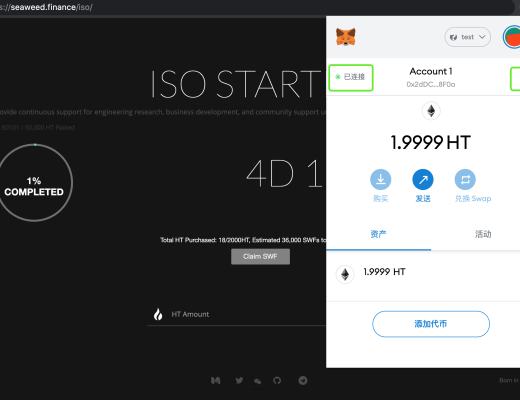Open the WeChat footer icon
The width and height of the screenshot is (520, 400).
tap(258, 381)
